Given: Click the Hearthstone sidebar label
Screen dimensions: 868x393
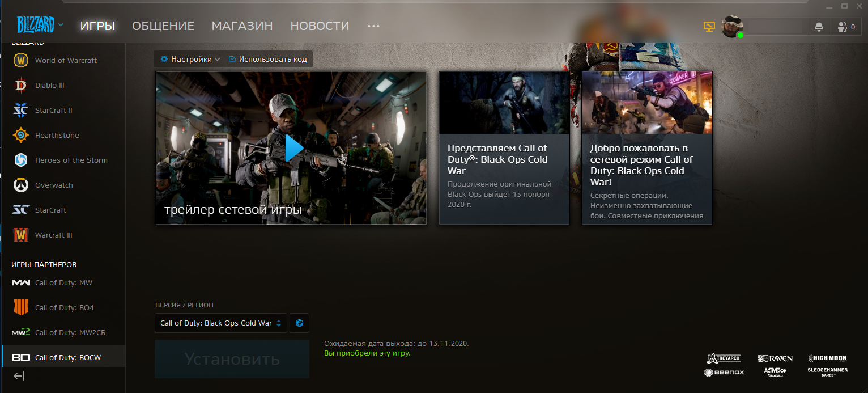Looking at the screenshot, I should coord(57,135).
